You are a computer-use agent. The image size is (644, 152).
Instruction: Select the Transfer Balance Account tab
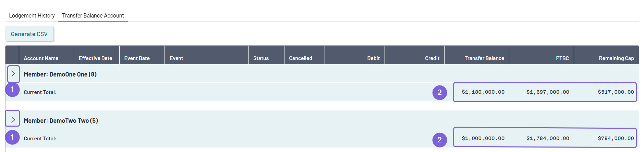point(93,15)
